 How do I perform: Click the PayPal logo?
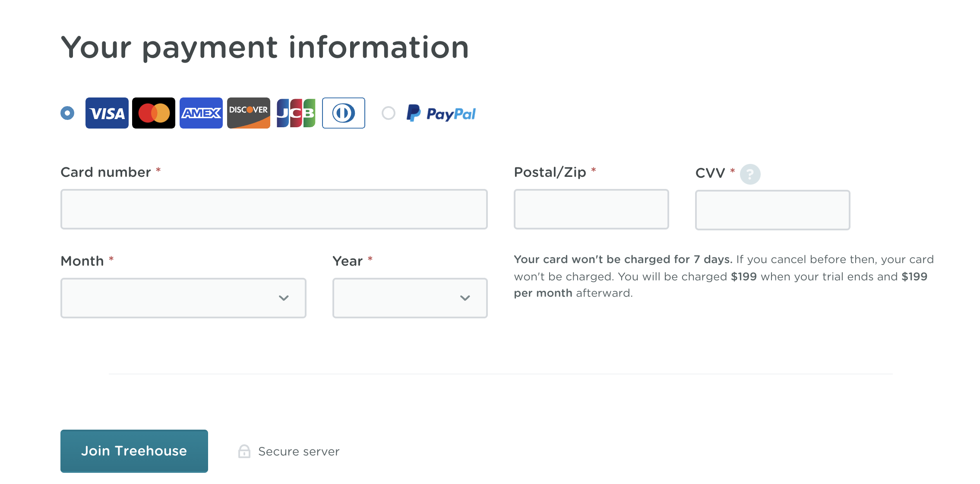point(441,113)
